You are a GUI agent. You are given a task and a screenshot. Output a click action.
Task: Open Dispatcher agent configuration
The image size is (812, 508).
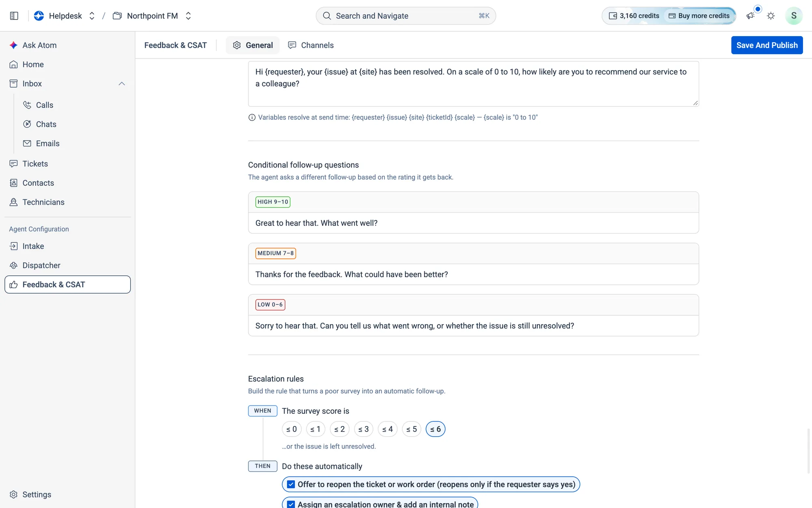(x=67, y=265)
